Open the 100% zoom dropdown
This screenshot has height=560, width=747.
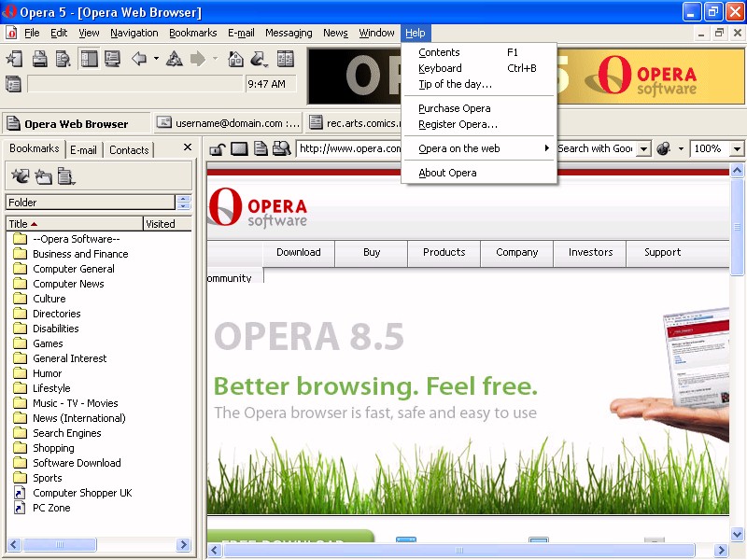737,149
